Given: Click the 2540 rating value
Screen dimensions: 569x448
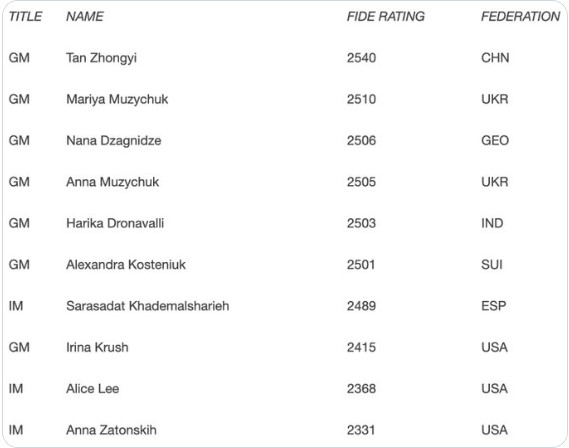Looking at the screenshot, I should (x=361, y=58).
